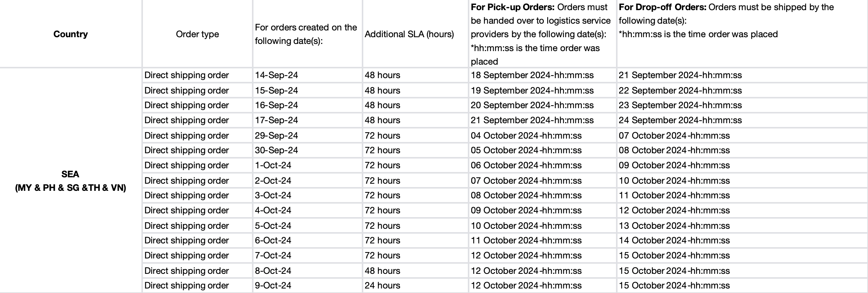Select the 24 hours SLA cell

click(382, 285)
